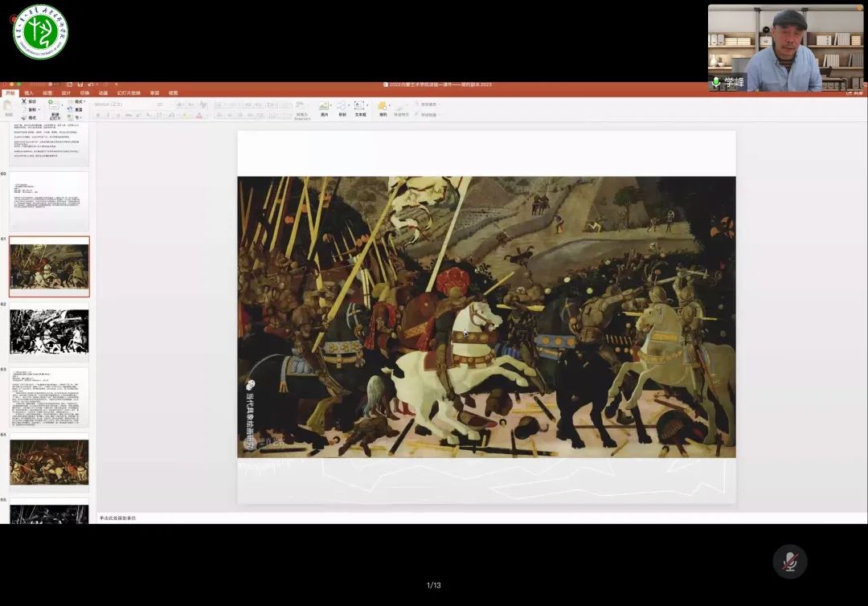Switch to the Animations (动画) tab
Viewport: 868px width, 606px height.
103,93
